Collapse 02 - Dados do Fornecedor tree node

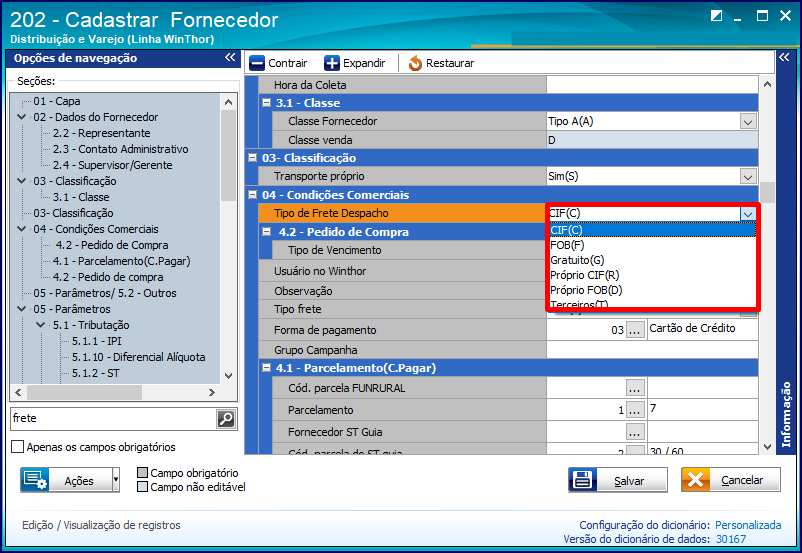click(x=21, y=117)
